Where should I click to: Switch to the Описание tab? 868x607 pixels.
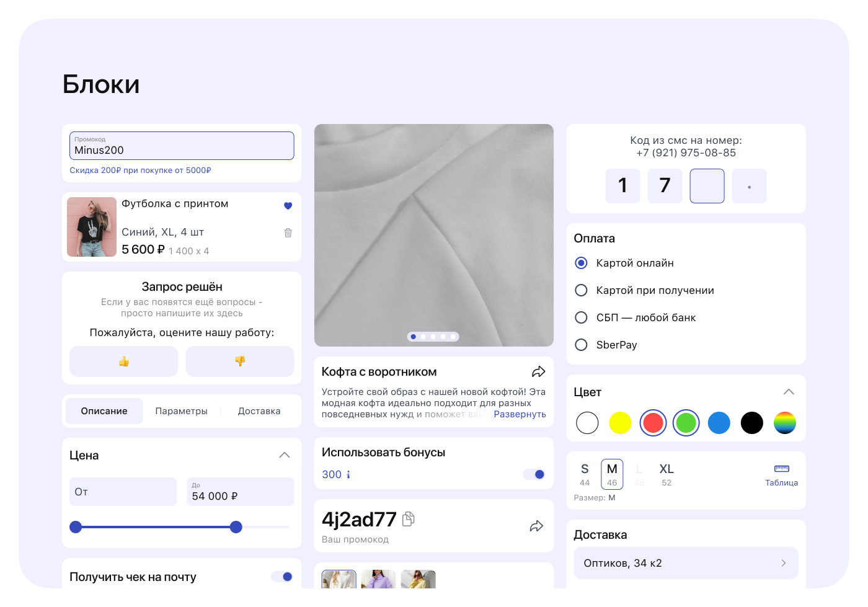104,411
